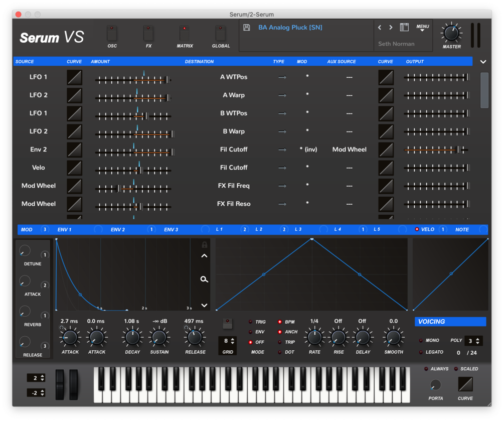
Task: Open the preset browser icon
Action: [x=404, y=27]
